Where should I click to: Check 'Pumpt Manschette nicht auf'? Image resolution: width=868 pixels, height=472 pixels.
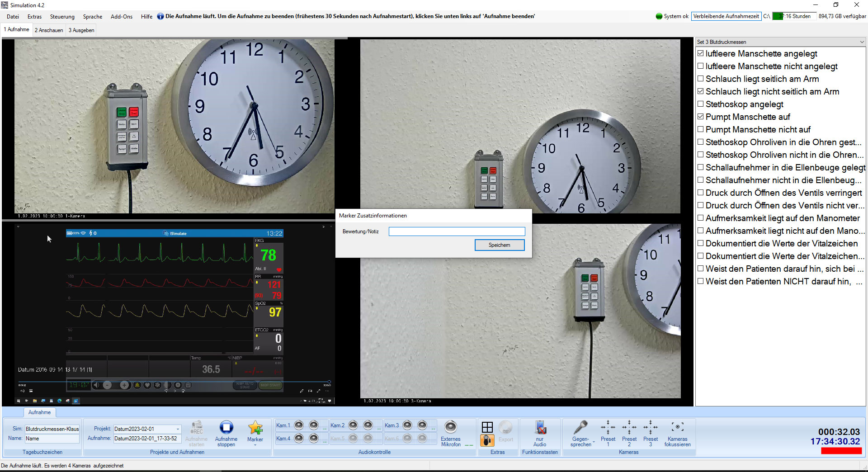[701, 129]
